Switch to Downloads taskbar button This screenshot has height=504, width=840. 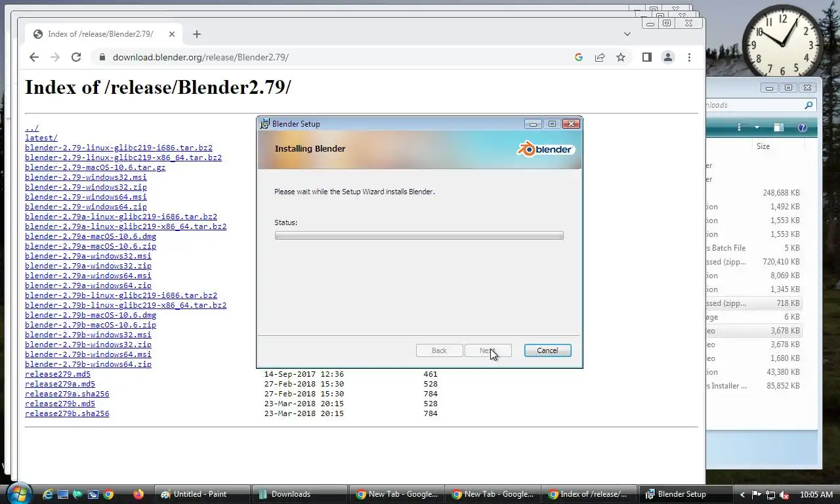(299, 494)
